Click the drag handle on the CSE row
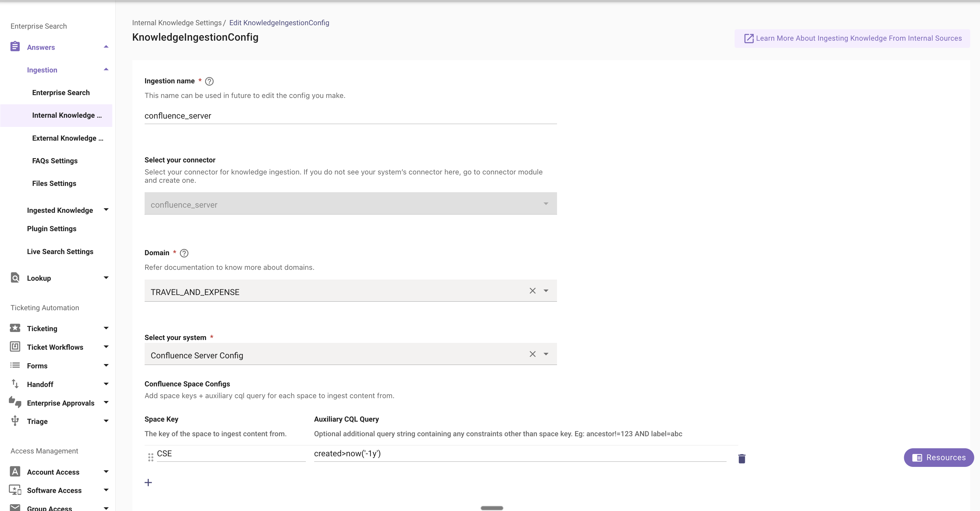The image size is (980, 511). point(151,457)
